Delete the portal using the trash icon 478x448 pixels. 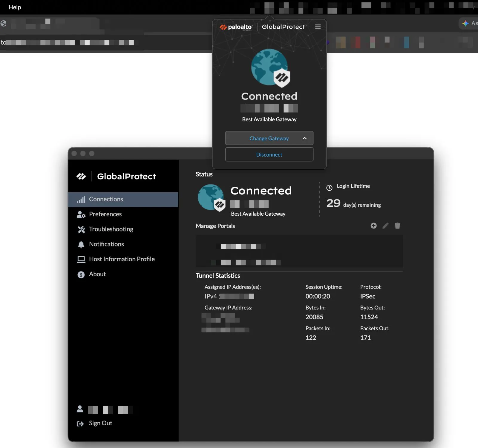[397, 226]
